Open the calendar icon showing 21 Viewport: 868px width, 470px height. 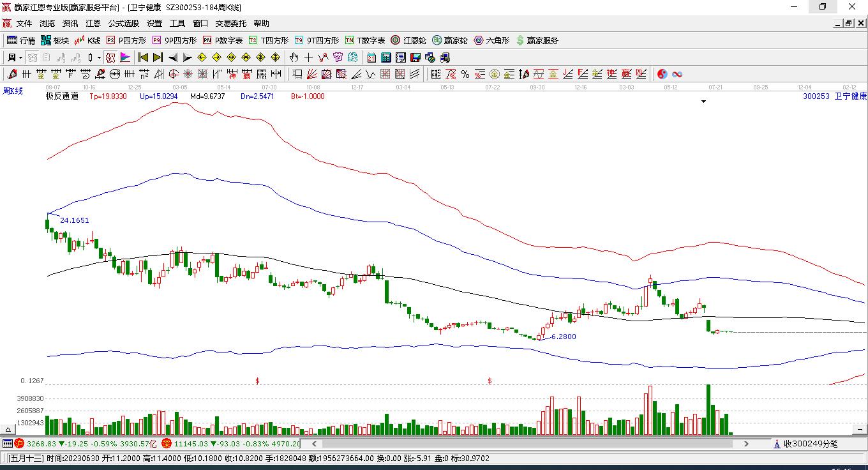click(371, 57)
